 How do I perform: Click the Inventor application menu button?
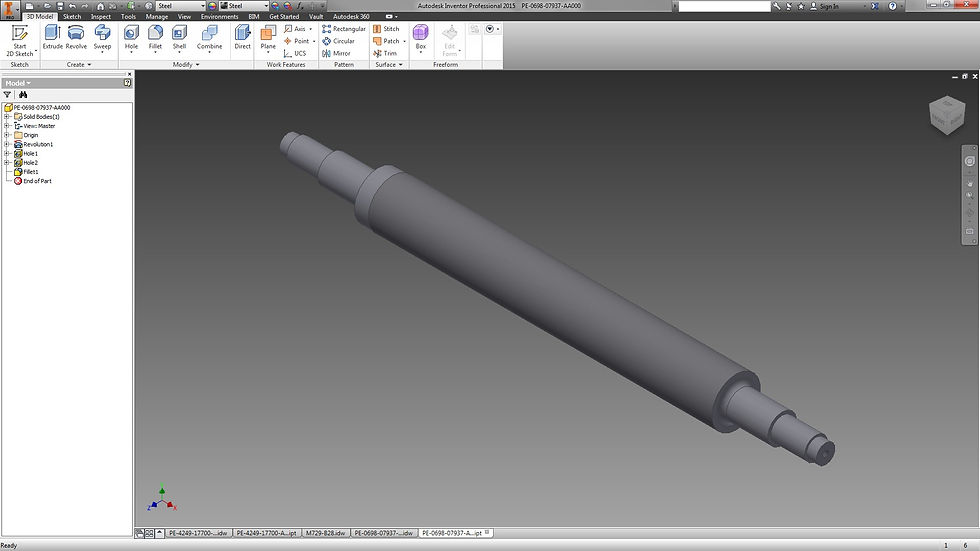[x=9, y=9]
